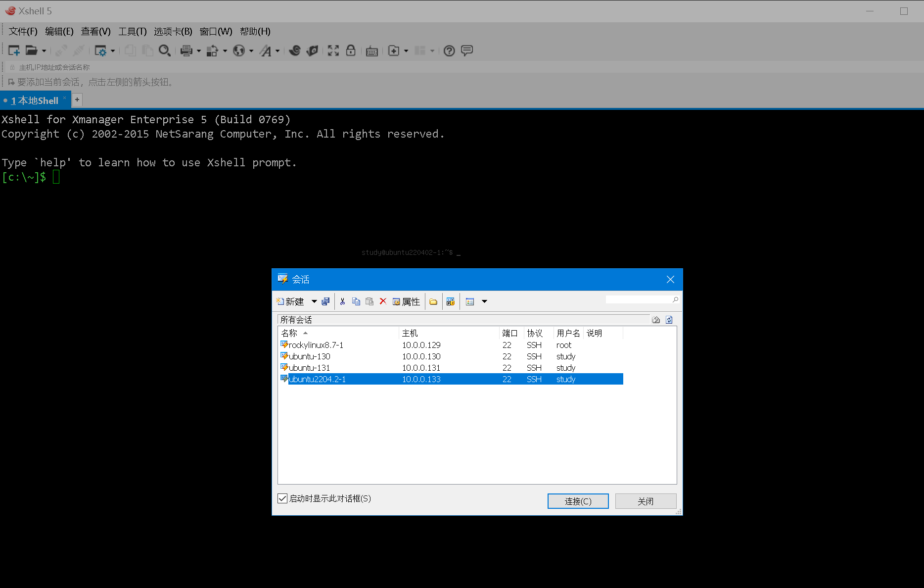Expand the Font dropdown arrow
Image resolution: width=924 pixels, height=588 pixels.
point(277,50)
